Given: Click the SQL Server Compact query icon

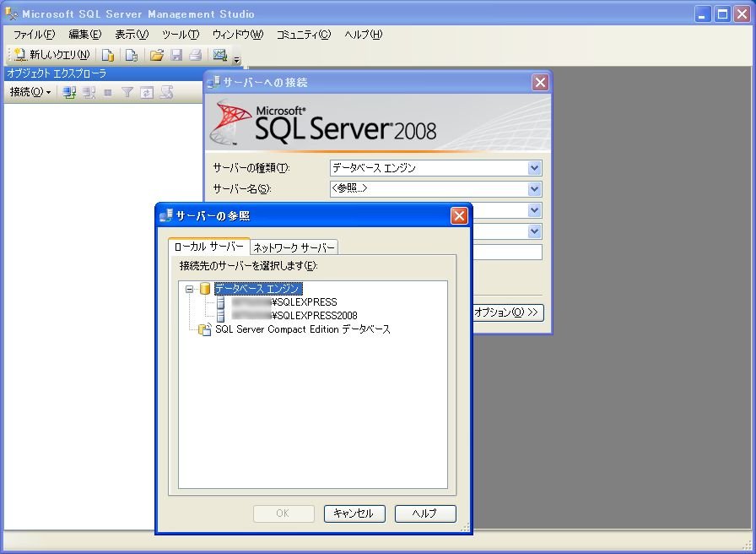Looking at the screenshot, I should 131,55.
